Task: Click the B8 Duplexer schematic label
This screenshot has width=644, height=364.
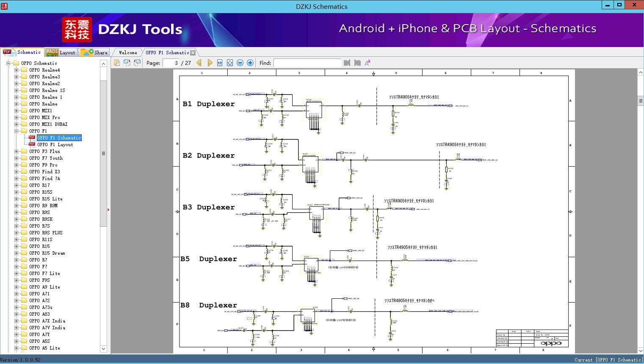Action: [209, 305]
